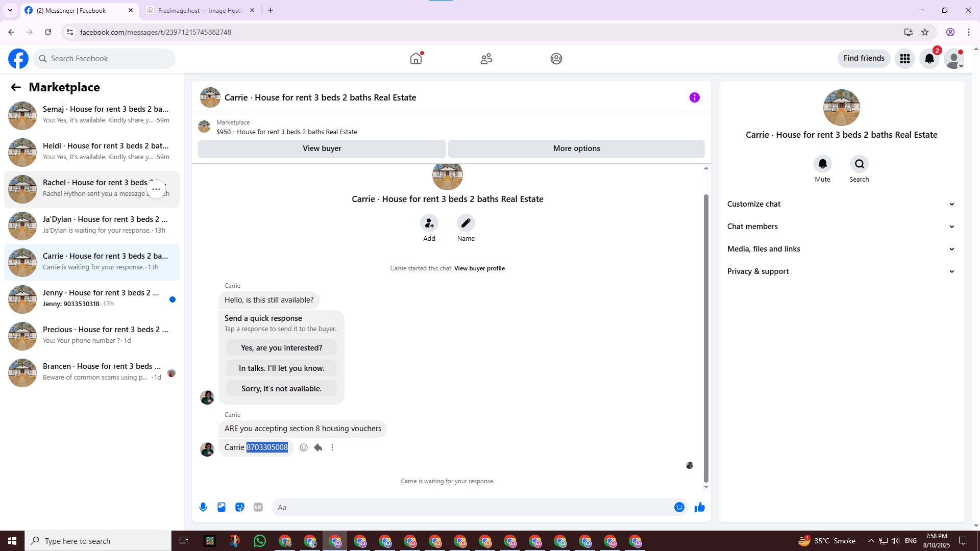This screenshot has height=551, width=980.
Task: Click the chat vertical scrollbar
Action: [706, 337]
